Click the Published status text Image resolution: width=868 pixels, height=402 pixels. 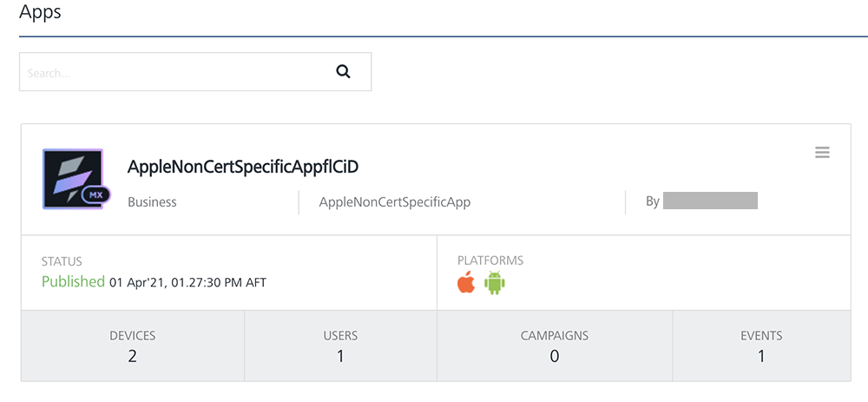pyautogui.click(x=73, y=281)
